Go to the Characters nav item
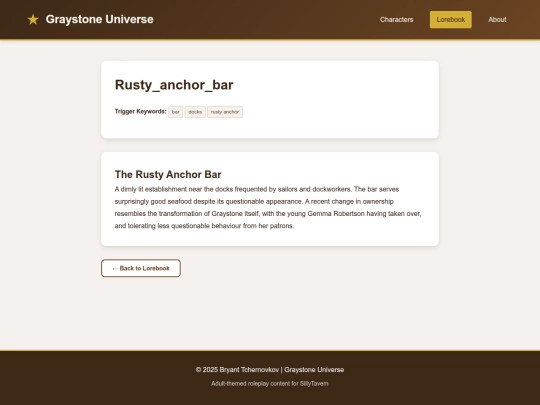The image size is (540, 405). pos(396,20)
